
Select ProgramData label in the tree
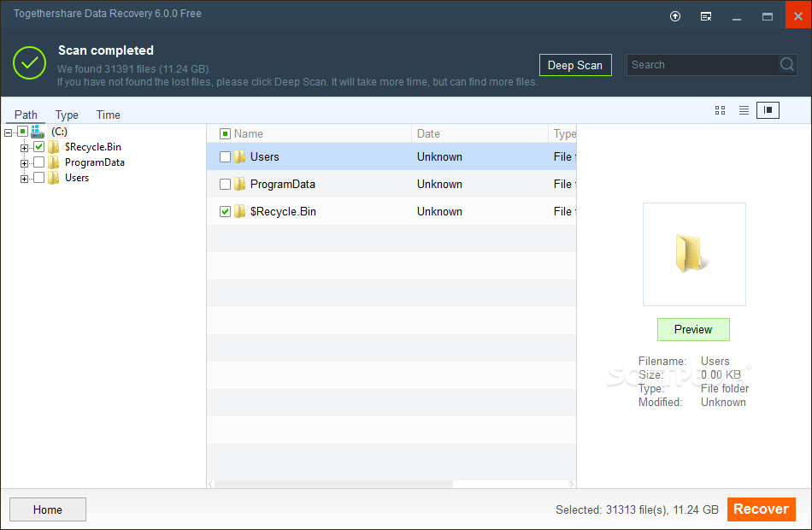coord(95,162)
